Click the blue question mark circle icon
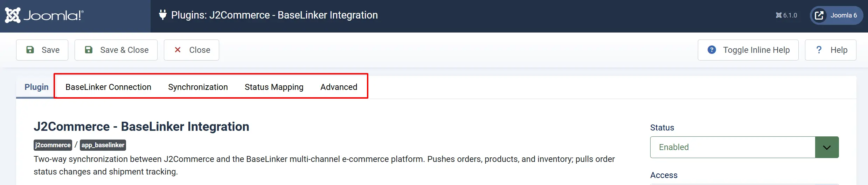Screen dimensions: 868x185 711,50
